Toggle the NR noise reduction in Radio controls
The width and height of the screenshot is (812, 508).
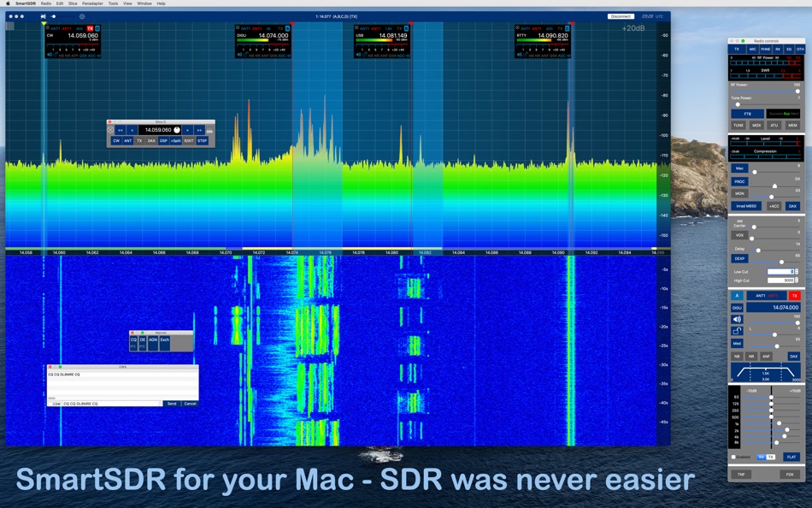[x=751, y=356]
